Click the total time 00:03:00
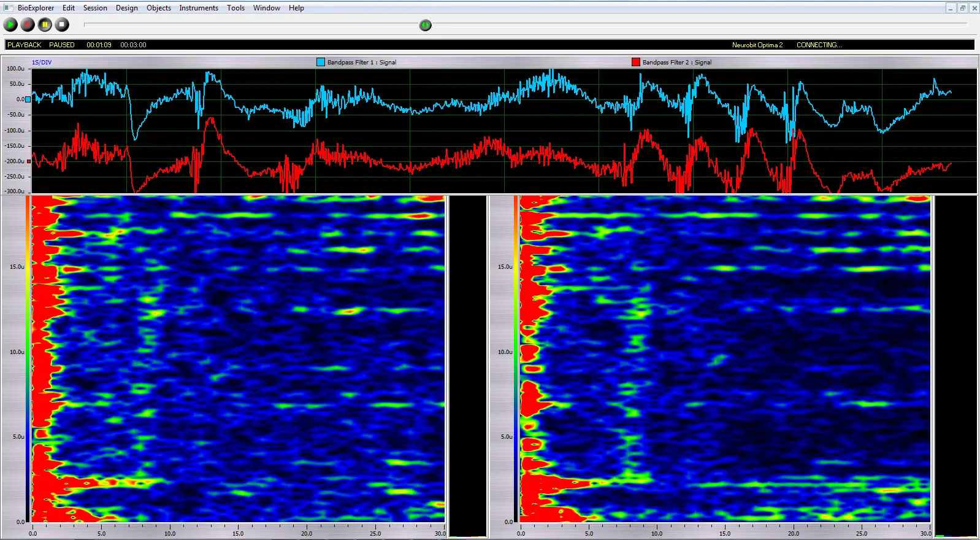Image resolution: width=980 pixels, height=540 pixels. click(x=133, y=45)
